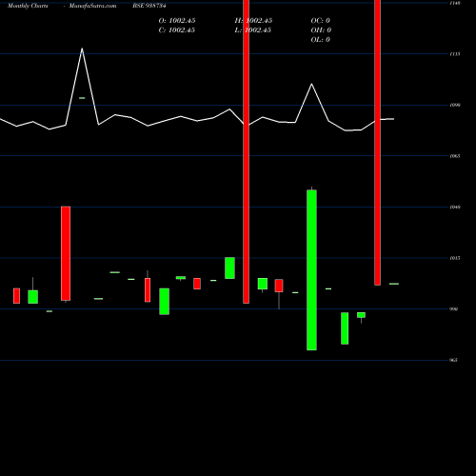This screenshot has width=476, height=476.
Task: Click the last candle at the right end
Action: click(x=394, y=284)
